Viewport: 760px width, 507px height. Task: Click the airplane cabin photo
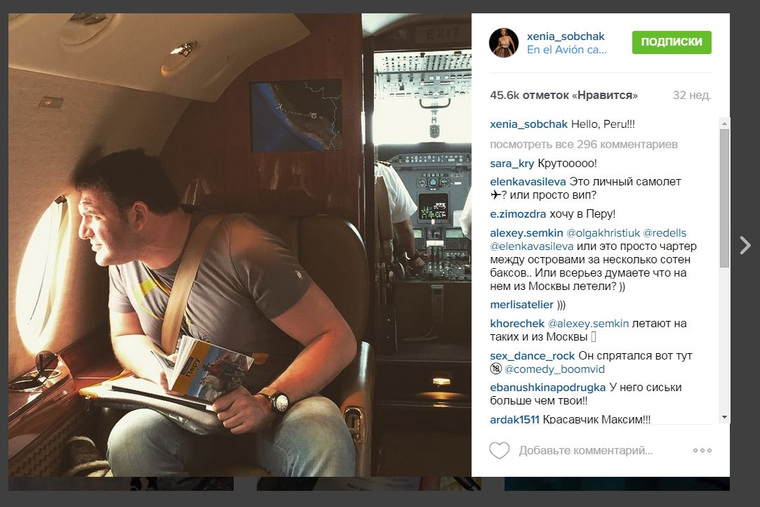click(239, 245)
